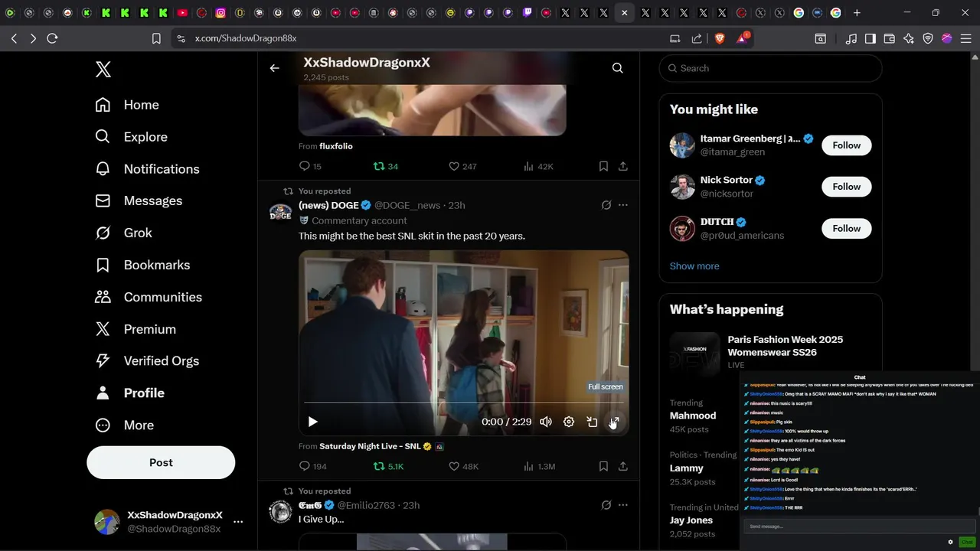Image resolution: width=980 pixels, height=551 pixels.
Task: Click Show more under You might like
Action: [694, 266]
